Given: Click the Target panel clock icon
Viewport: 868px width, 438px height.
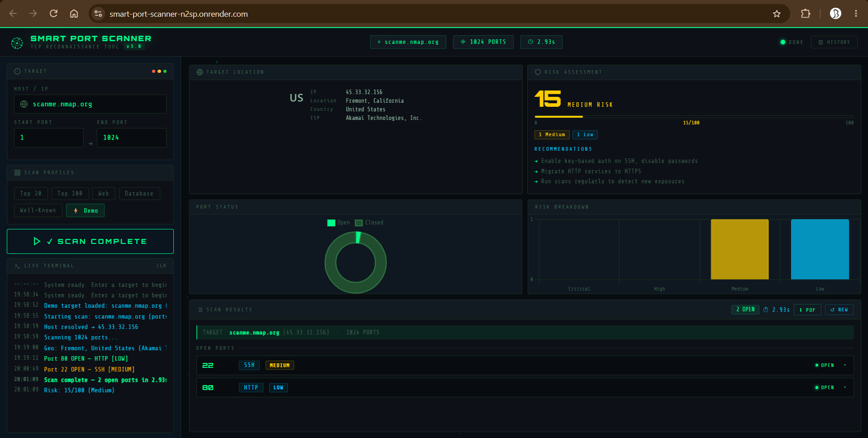Looking at the screenshot, I should (x=17, y=71).
